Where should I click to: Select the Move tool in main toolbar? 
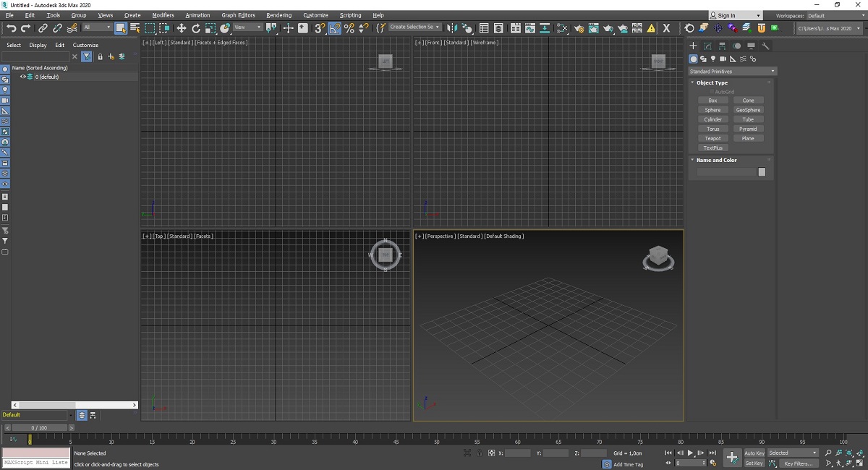pyautogui.click(x=181, y=28)
